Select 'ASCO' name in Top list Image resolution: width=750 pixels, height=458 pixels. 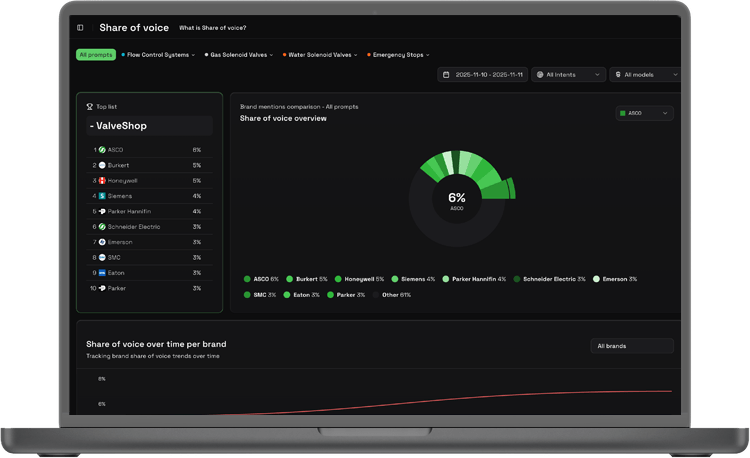(115, 150)
